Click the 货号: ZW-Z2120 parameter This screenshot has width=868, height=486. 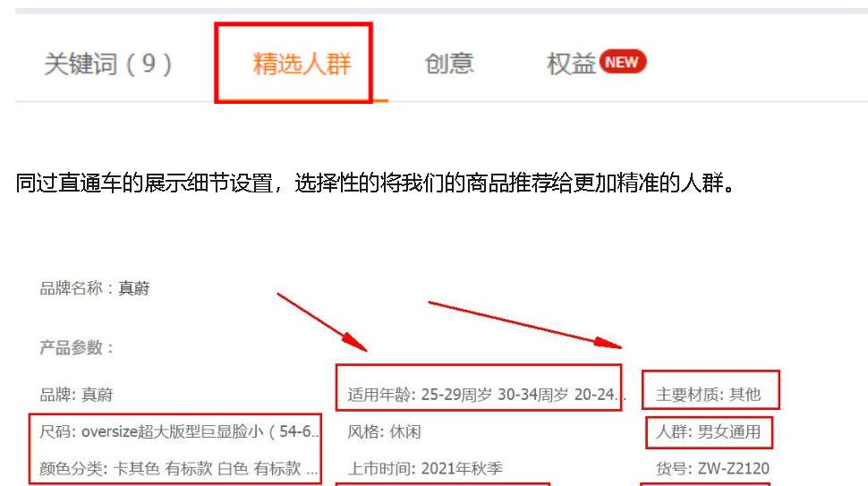(712, 469)
